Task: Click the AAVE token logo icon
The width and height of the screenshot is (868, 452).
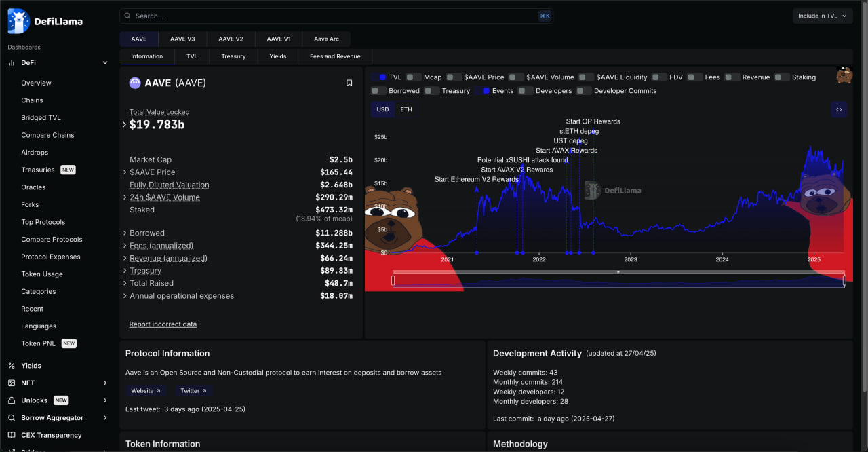Action: (135, 83)
